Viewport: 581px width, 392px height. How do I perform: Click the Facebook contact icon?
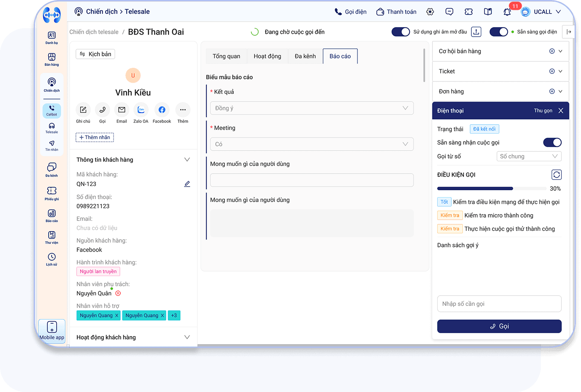[x=162, y=110]
